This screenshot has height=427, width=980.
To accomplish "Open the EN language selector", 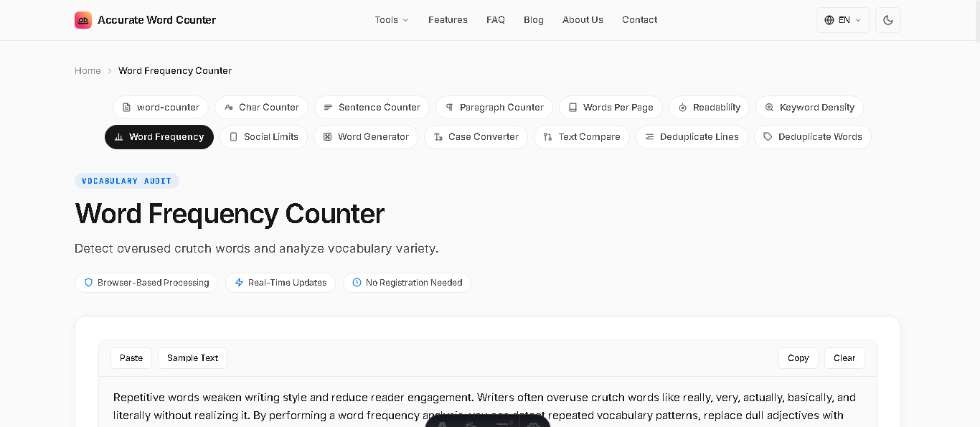I will pyautogui.click(x=843, y=20).
